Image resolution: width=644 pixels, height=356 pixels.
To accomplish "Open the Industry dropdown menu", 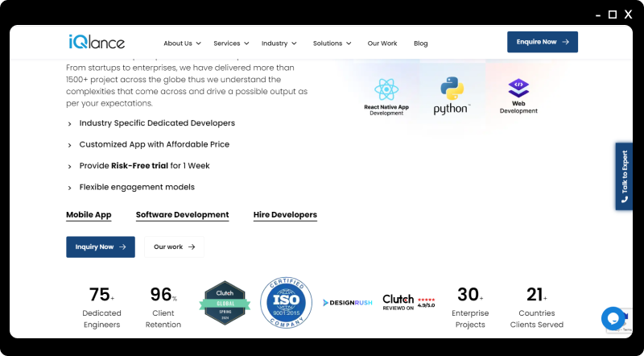I will point(279,43).
